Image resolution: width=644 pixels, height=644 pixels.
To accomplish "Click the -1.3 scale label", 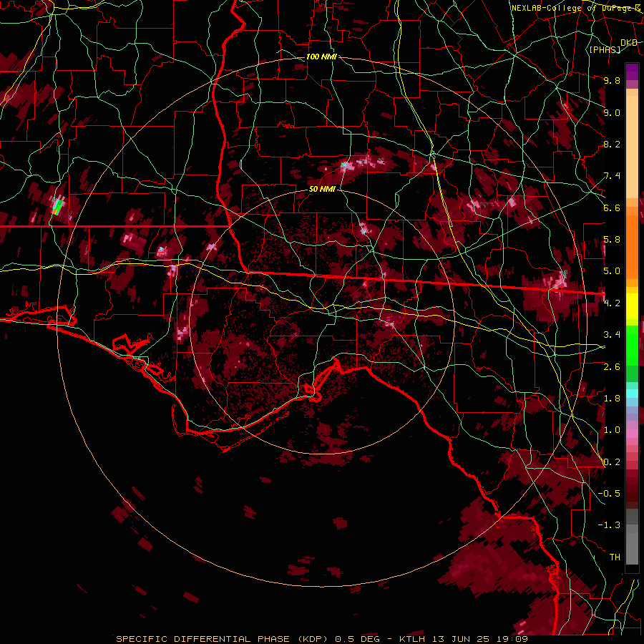I will [x=609, y=525].
